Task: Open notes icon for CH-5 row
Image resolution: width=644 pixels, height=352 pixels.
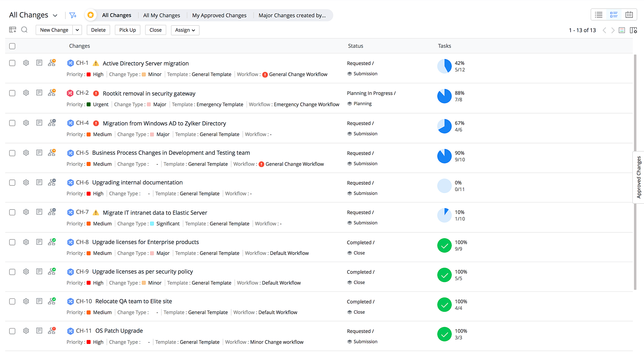Action: tap(39, 152)
